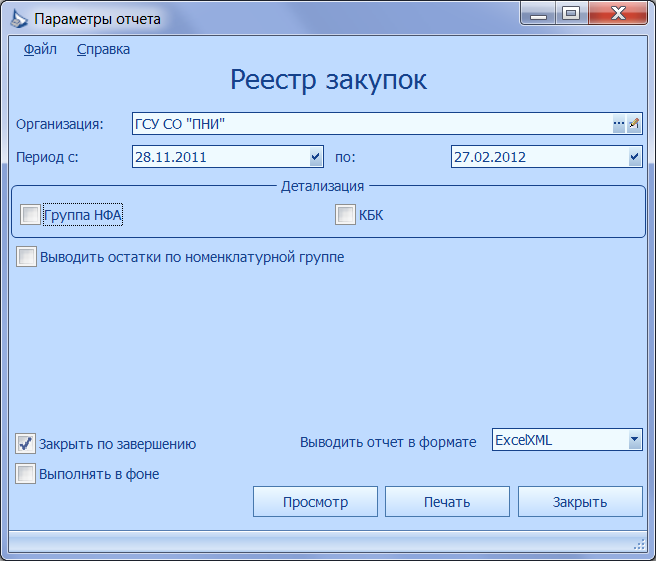This screenshot has height=561, width=656.
Task: Click the Выводить отчет в формате label
Action: pos(388,442)
